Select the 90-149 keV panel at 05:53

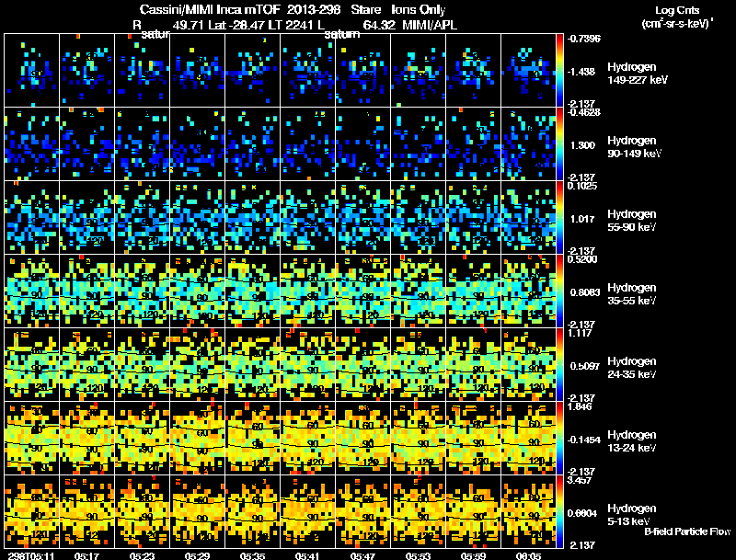(419, 144)
